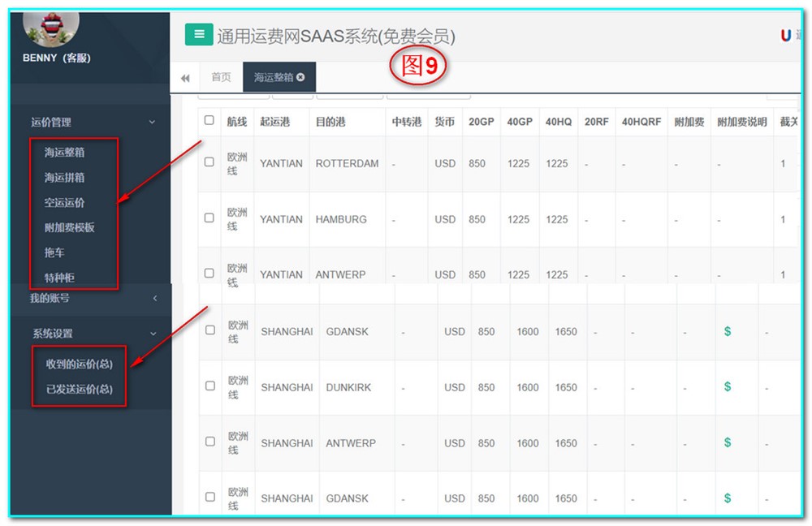Click the double-arrow tab scroll-back icon
The width and height of the screenshot is (812, 526).
(x=185, y=78)
